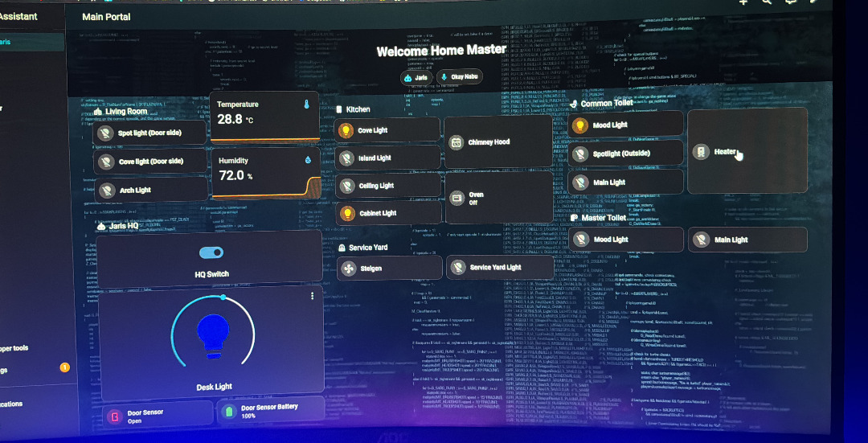
Task: Click the "100%" battery value
Action: [x=248, y=416]
